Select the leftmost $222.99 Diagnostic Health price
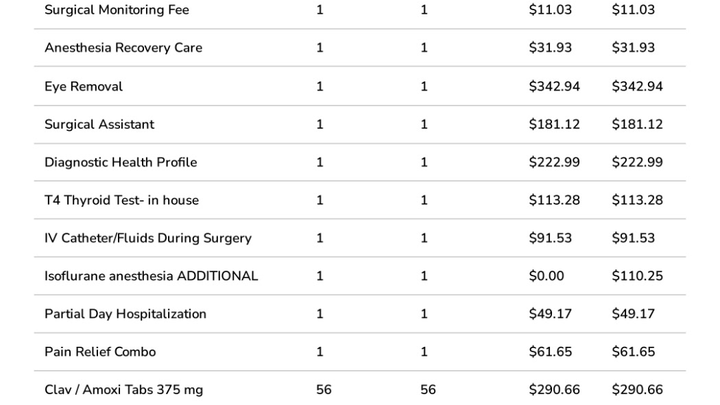The height and width of the screenshot is (405, 720). pyautogui.click(x=554, y=162)
